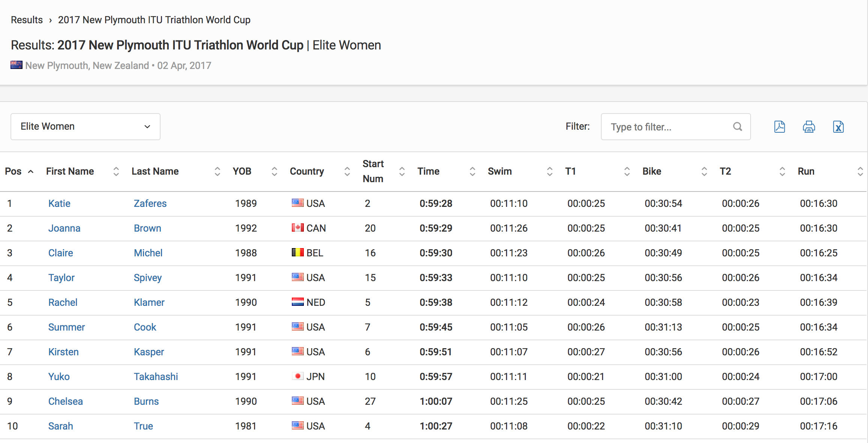Open last name link Michel
868x443 pixels.
coord(148,253)
